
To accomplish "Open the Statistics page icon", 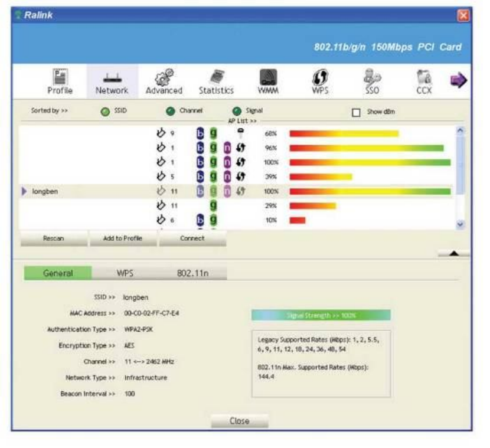I will click(x=216, y=81).
